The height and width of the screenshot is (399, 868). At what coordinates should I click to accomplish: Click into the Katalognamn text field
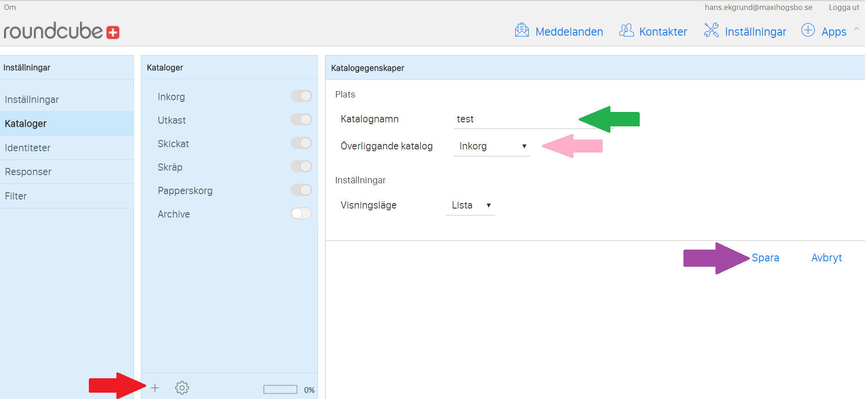click(514, 119)
